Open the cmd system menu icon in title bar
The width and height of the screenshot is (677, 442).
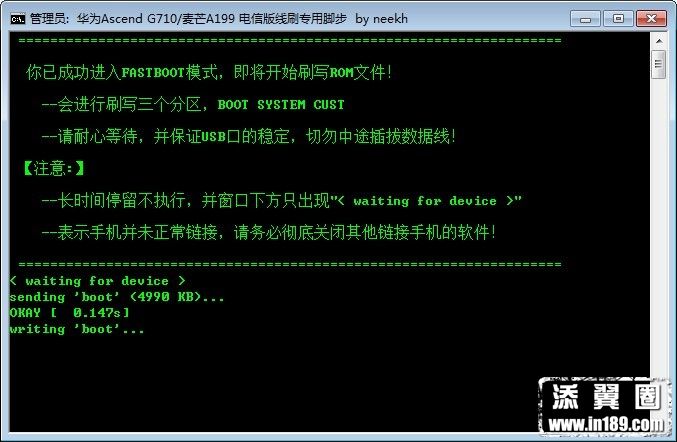click(x=18, y=19)
